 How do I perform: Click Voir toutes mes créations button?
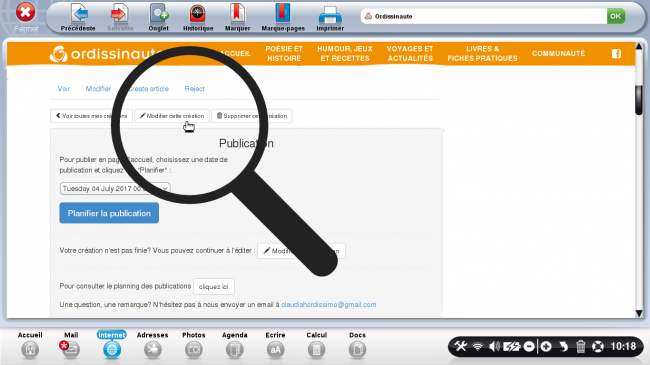[x=91, y=116]
